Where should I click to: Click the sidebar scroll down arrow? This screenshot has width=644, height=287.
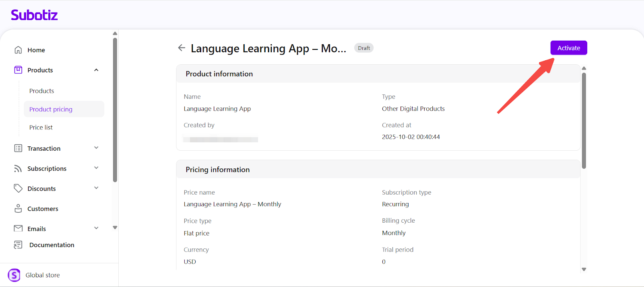(115, 228)
